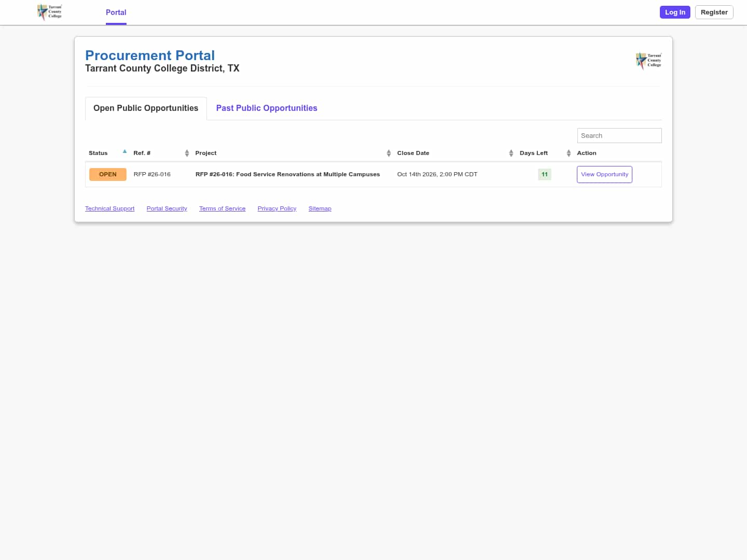Open the Portal Security link
The height and width of the screenshot is (560, 747).
click(x=167, y=208)
